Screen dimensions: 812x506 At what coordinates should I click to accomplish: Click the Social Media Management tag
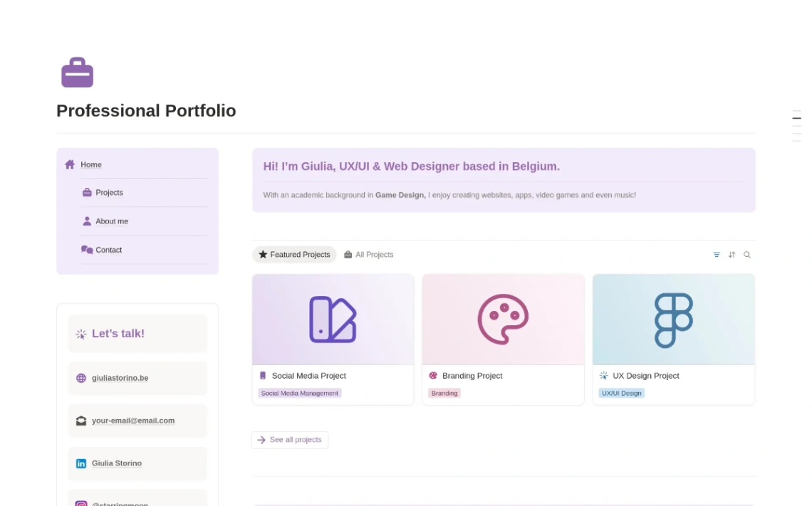tap(299, 394)
